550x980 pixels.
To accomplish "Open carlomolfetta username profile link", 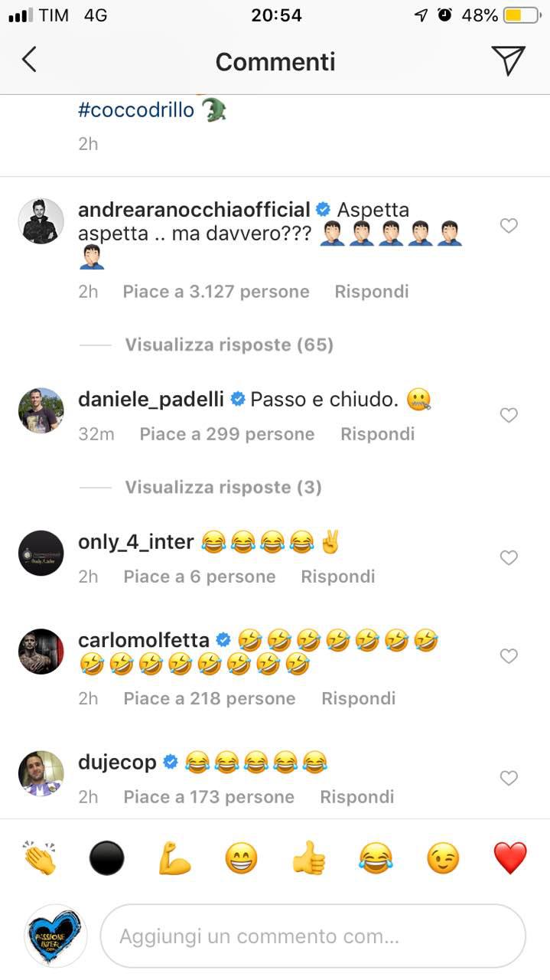I will [145, 640].
